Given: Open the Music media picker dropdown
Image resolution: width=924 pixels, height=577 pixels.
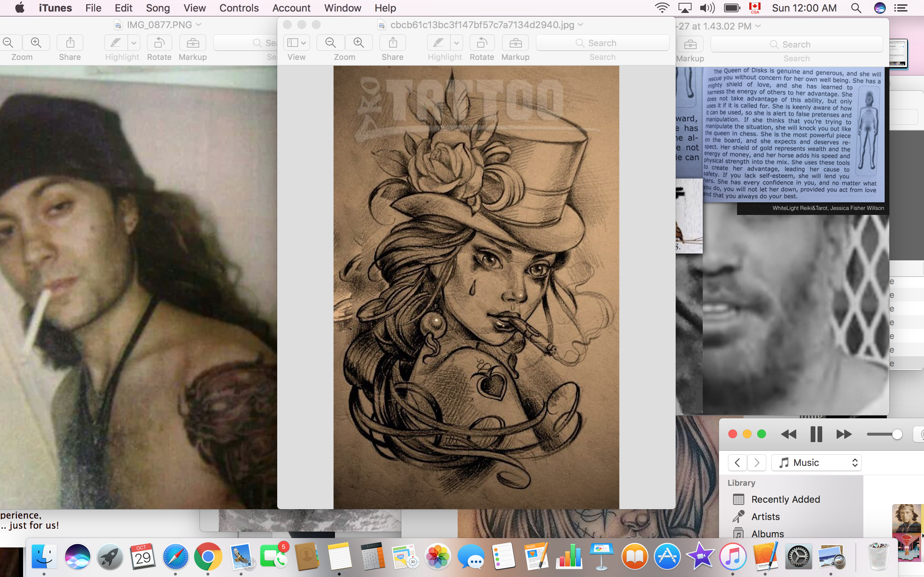Looking at the screenshot, I should click(816, 463).
